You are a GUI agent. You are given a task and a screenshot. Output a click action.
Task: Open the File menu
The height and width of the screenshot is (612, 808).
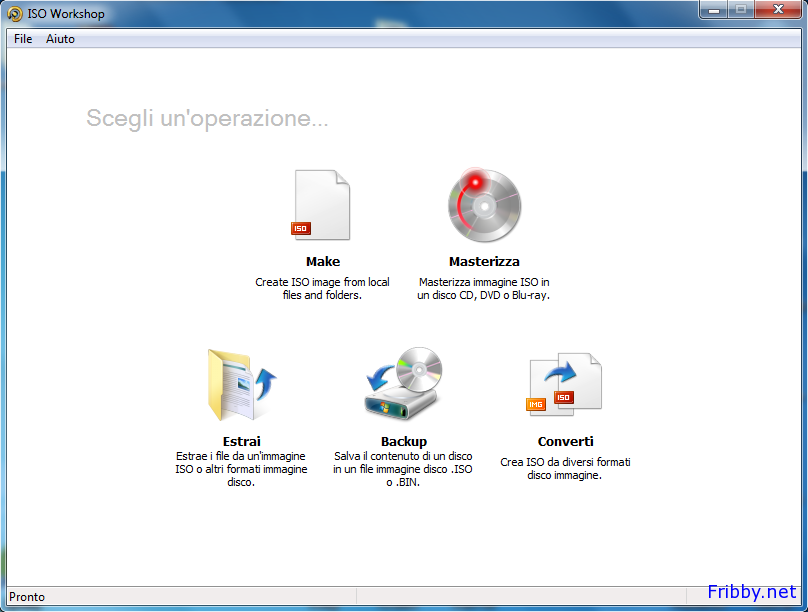coord(23,39)
